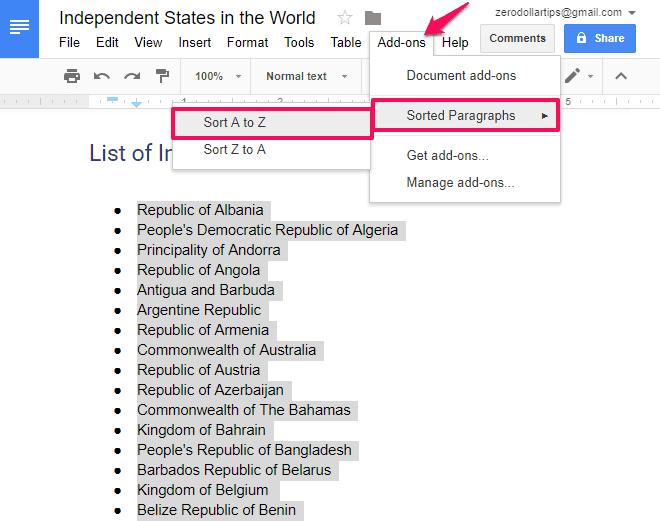The image size is (660, 521).
Task: Select the Paint format tool
Action: coord(162,76)
